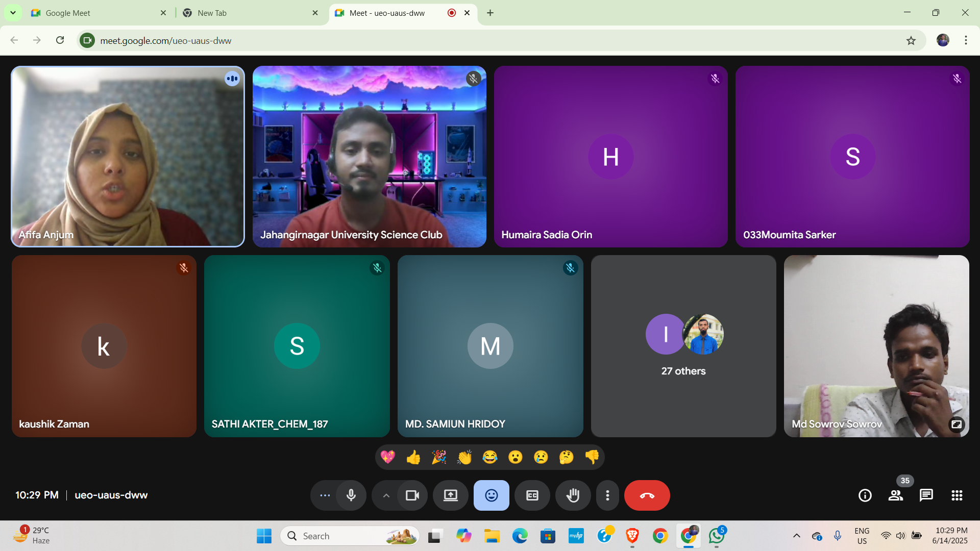The image size is (980, 551).
Task: Click the Windows taskbar Search box
Action: tap(350, 536)
